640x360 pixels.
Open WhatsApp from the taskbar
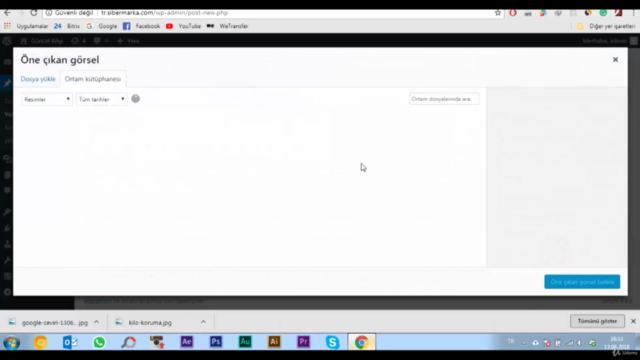pos(99,342)
